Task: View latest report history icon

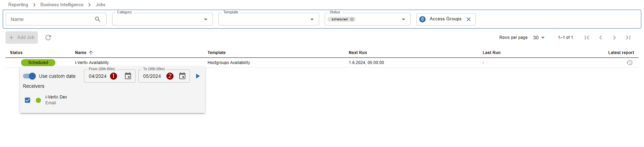Action: (x=630, y=63)
